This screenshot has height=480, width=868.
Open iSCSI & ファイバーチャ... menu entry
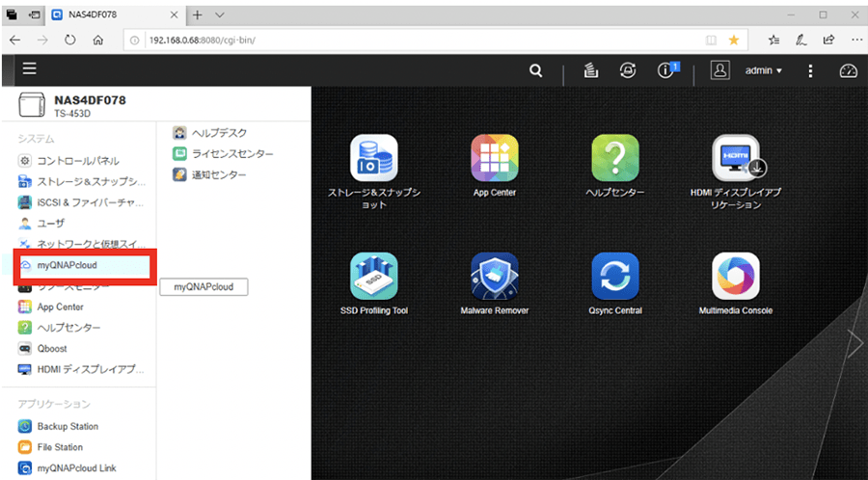click(81, 202)
